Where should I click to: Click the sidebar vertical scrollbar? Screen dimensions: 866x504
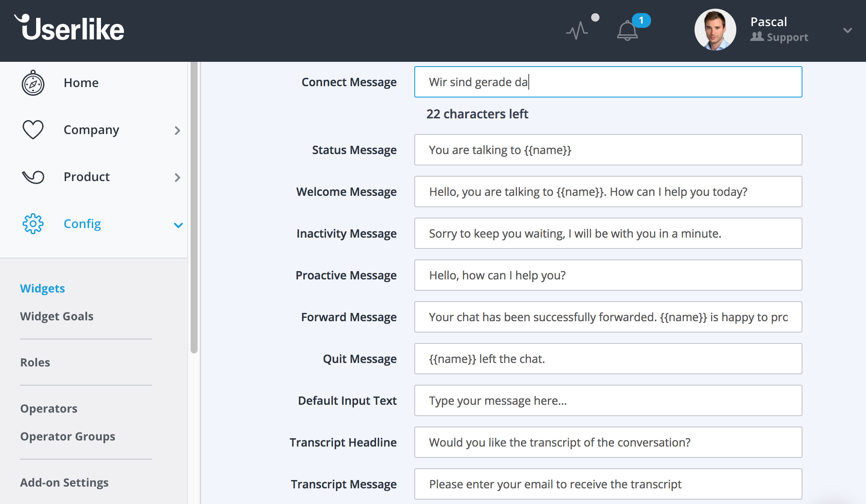click(x=194, y=208)
